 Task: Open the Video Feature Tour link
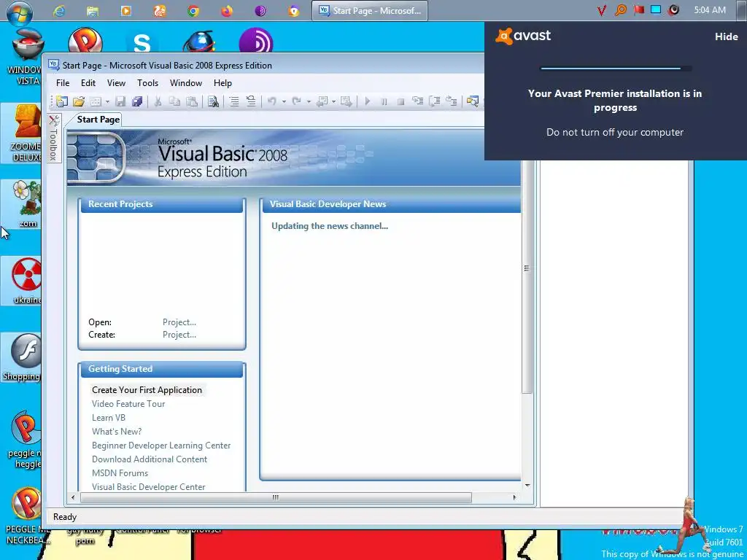coord(128,404)
